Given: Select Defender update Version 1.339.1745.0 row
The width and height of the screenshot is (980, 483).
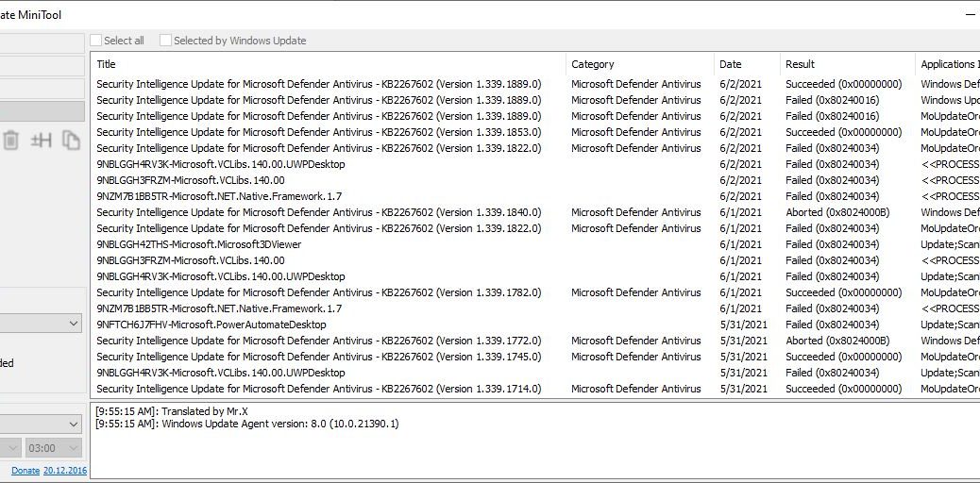Looking at the screenshot, I should (535, 357).
